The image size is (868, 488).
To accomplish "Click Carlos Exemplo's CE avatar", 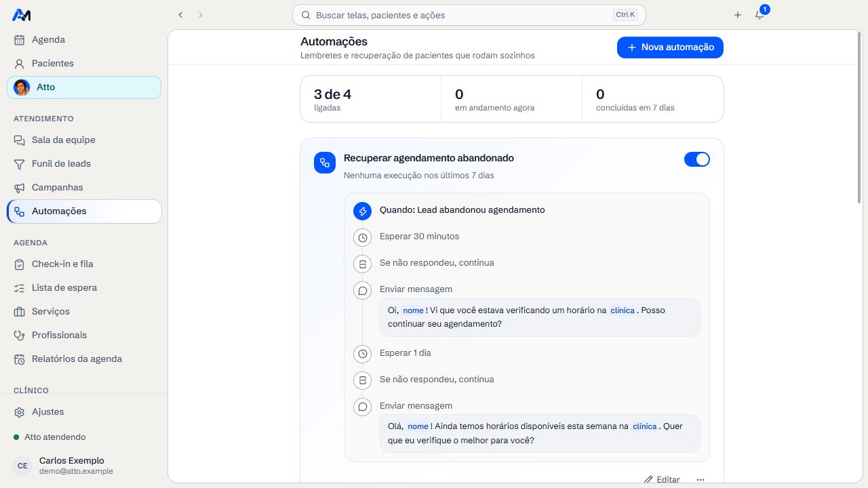I will (22, 466).
